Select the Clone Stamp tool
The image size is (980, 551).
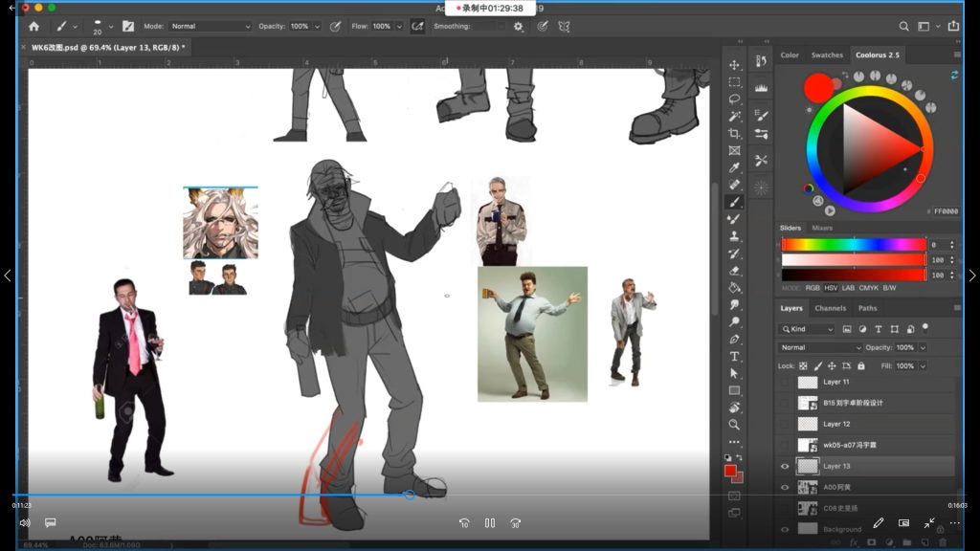[x=734, y=236]
